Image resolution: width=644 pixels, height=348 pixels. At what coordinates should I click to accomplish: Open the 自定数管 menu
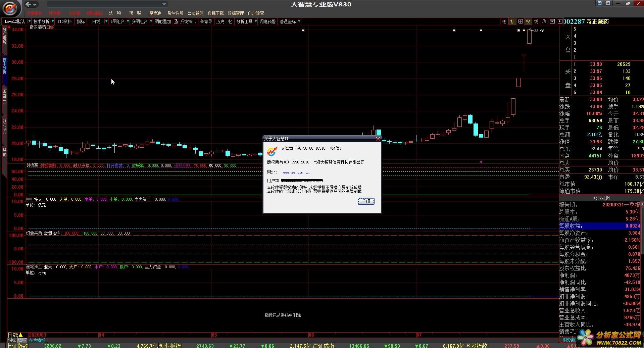click(x=256, y=13)
